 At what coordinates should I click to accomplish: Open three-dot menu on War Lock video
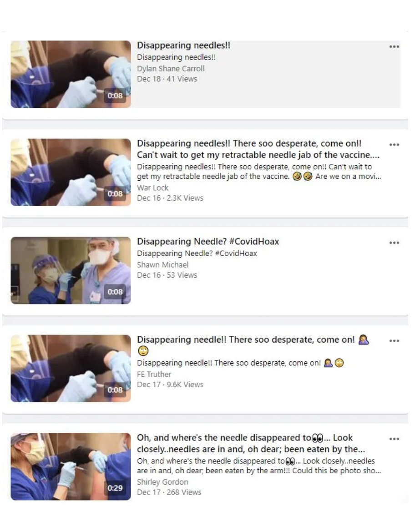click(394, 145)
